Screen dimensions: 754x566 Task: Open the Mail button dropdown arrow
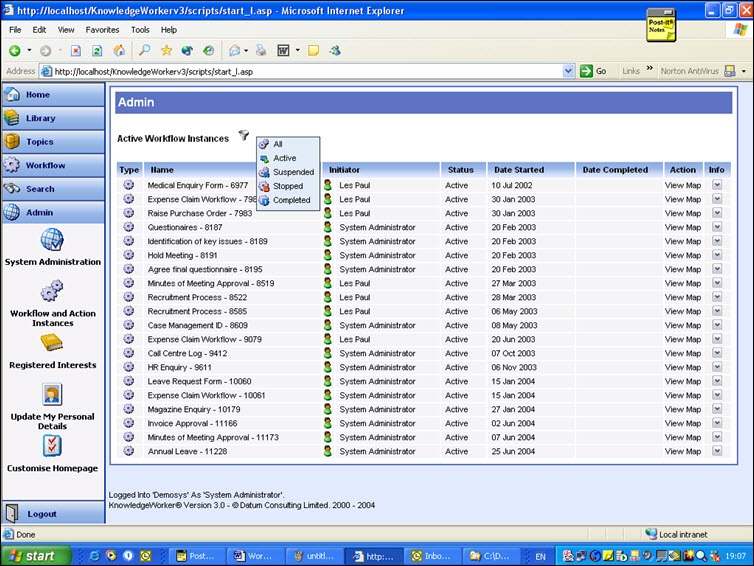[x=246, y=50]
